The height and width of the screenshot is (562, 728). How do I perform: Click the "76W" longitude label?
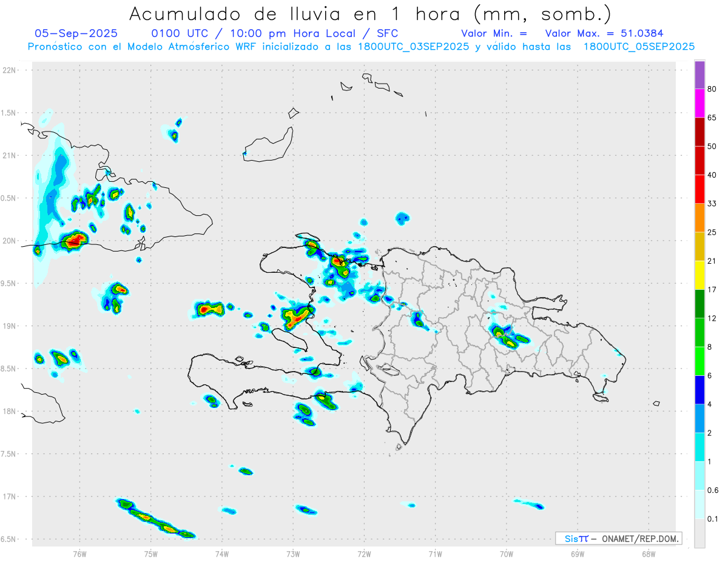click(x=79, y=554)
